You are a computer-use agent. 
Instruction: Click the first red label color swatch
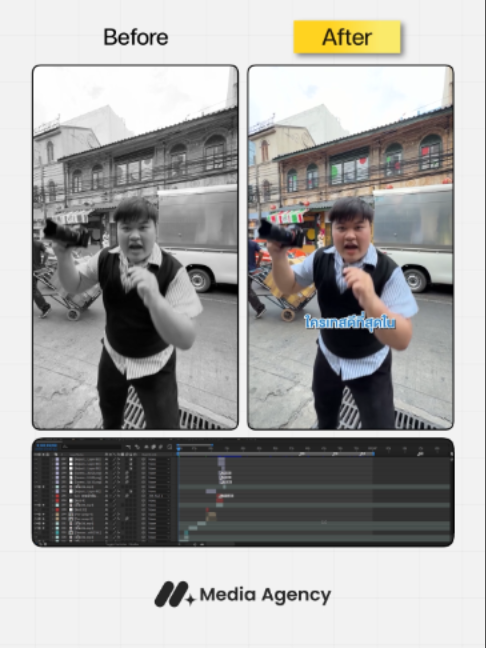click(x=57, y=496)
